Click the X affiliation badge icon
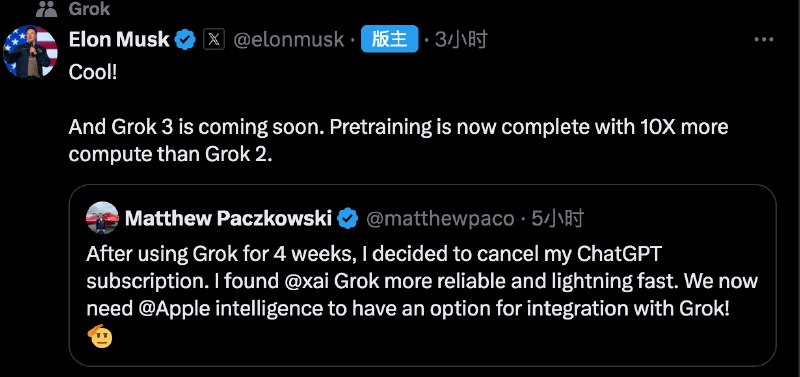The image size is (800, 377). click(214, 39)
